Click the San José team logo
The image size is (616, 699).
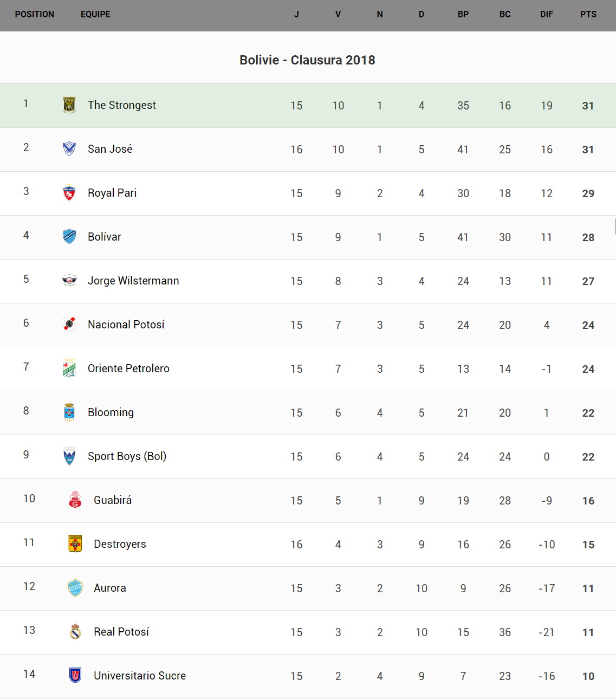click(x=69, y=148)
